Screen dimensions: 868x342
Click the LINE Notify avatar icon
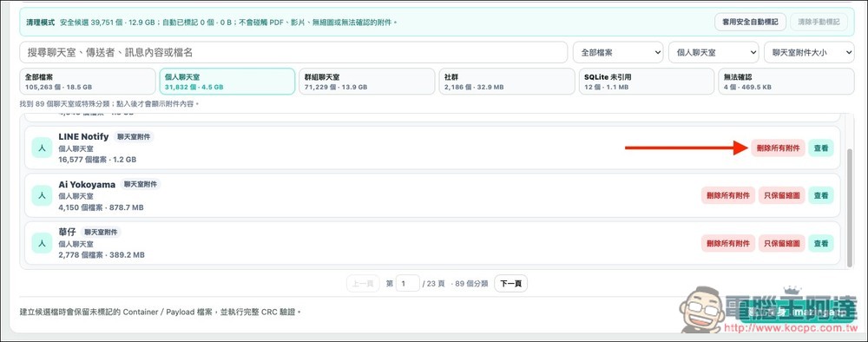coord(42,148)
